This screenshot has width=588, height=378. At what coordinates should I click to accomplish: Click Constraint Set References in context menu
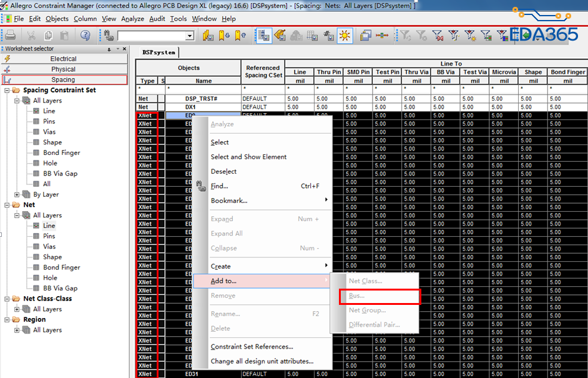click(252, 347)
